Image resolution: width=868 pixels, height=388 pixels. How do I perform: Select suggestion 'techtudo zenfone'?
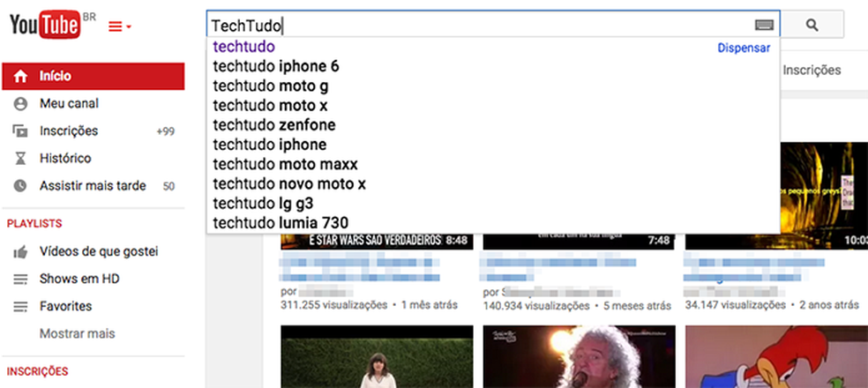coord(274,125)
